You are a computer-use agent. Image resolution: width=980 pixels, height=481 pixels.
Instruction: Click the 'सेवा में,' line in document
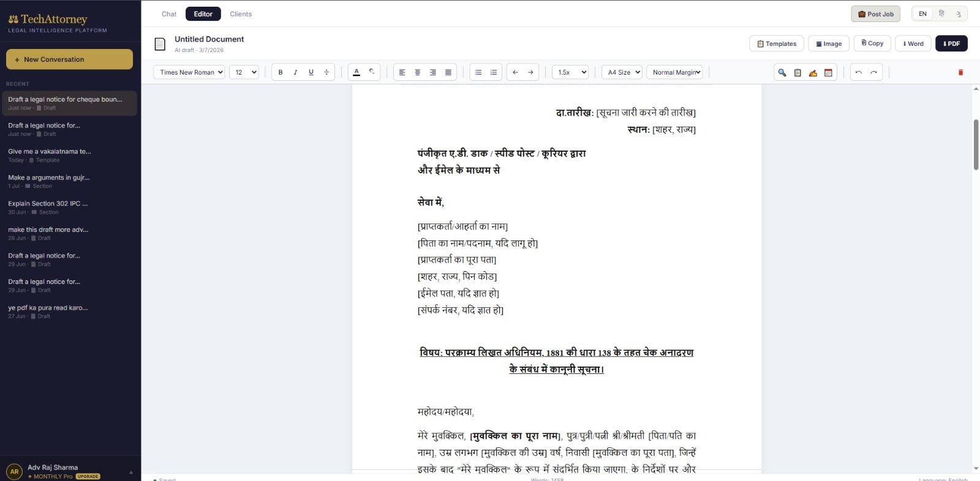431,202
